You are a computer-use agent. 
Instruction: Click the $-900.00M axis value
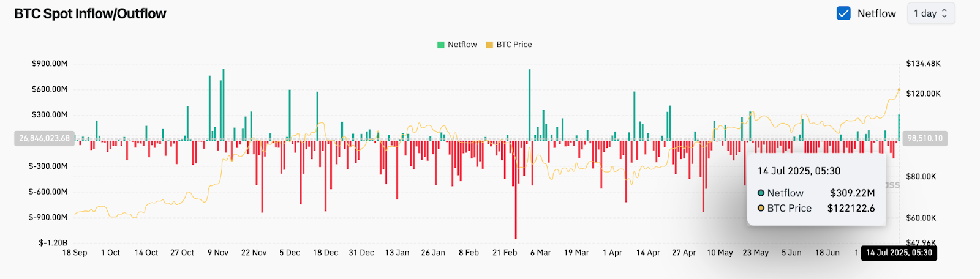[x=48, y=217]
